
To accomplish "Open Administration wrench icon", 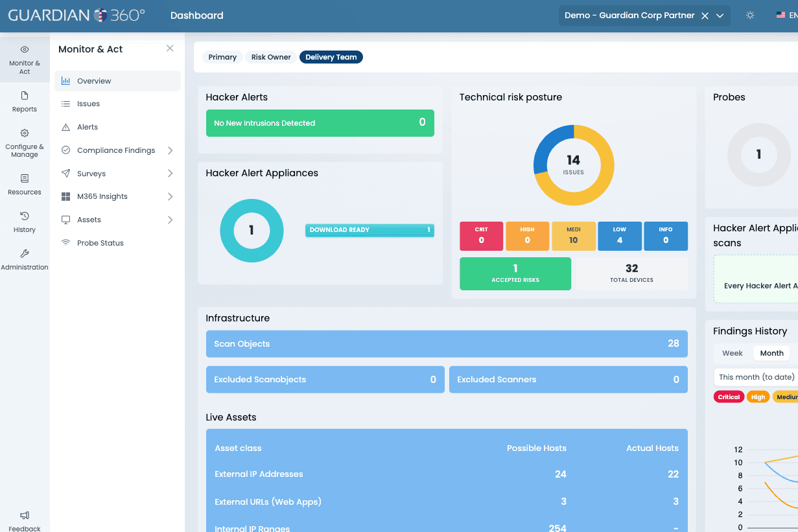I will (25, 253).
